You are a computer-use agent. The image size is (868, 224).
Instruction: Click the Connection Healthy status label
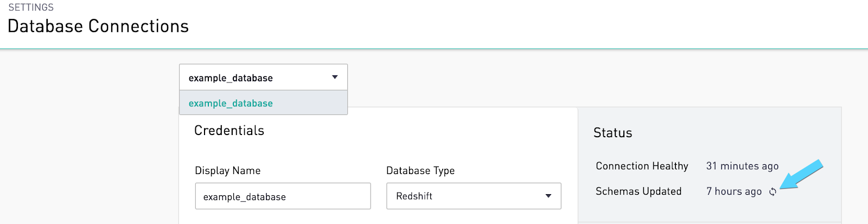[642, 166]
